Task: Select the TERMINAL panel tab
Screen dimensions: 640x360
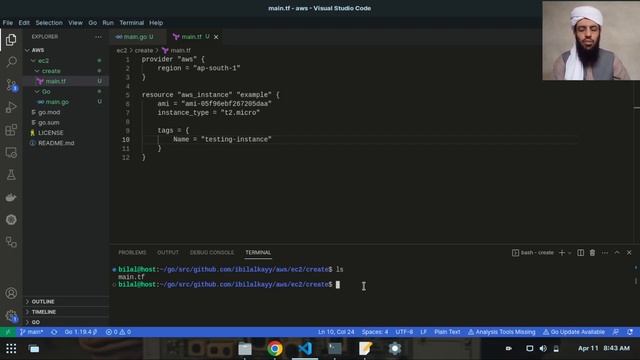Action: 258,253
